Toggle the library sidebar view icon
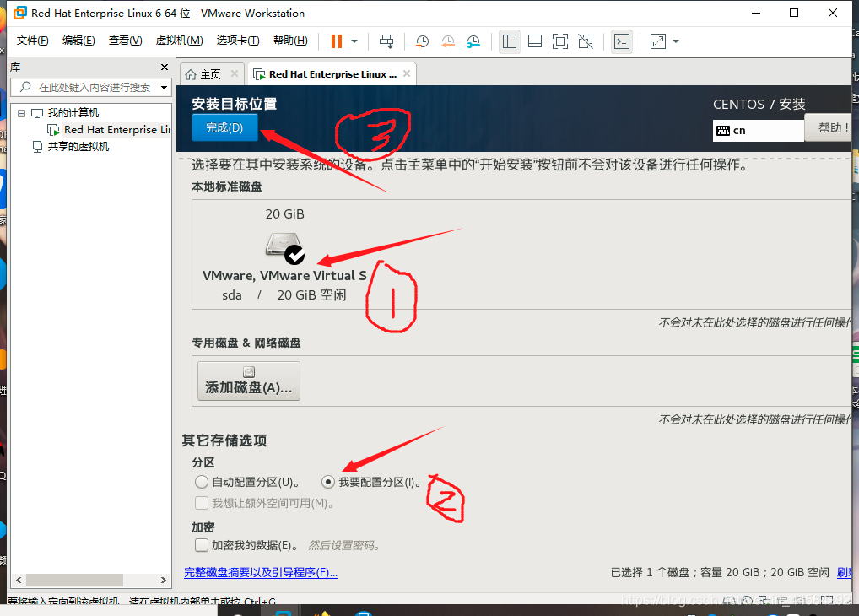 pos(510,41)
